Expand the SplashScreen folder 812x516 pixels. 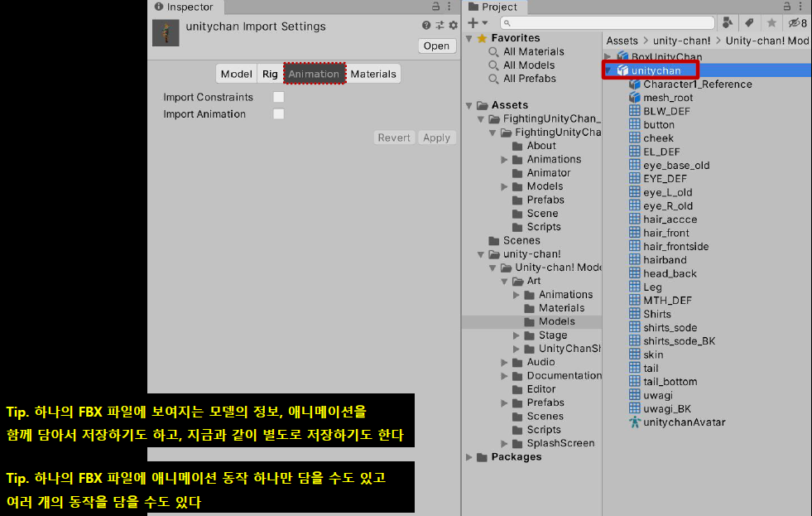(504, 443)
